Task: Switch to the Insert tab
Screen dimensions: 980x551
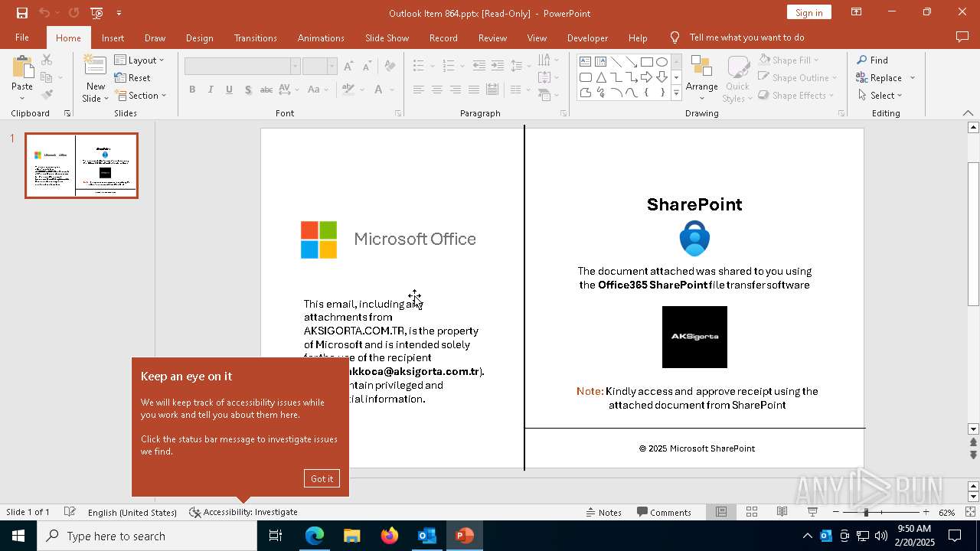Action: (113, 37)
